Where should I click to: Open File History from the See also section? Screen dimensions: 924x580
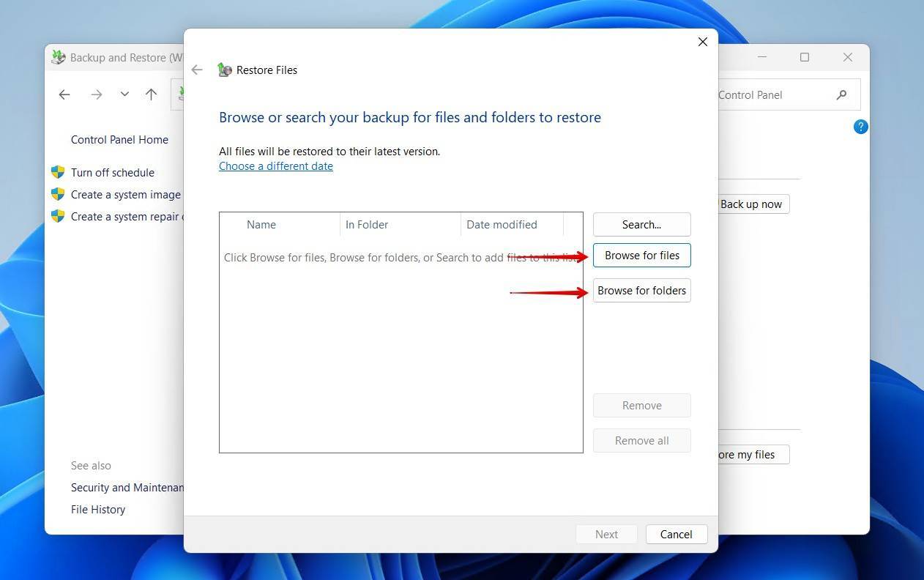pos(97,509)
